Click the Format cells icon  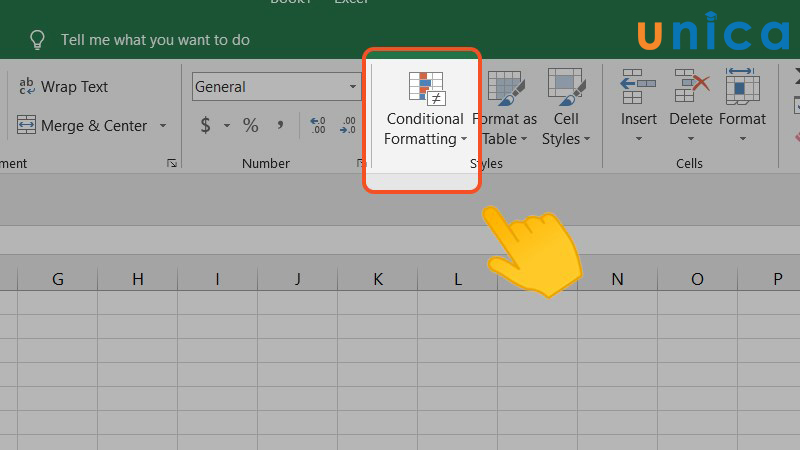(742, 90)
